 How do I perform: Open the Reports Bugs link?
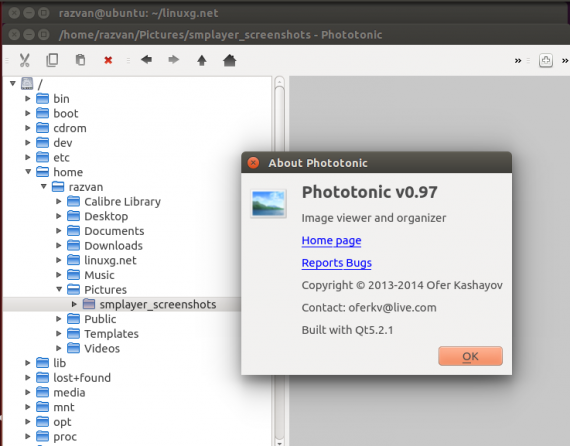click(x=337, y=263)
